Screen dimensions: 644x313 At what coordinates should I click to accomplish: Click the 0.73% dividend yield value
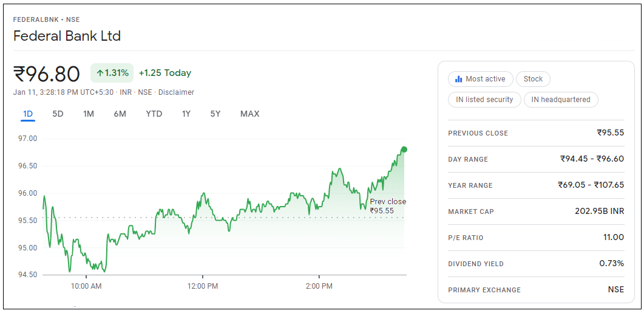[612, 263]
